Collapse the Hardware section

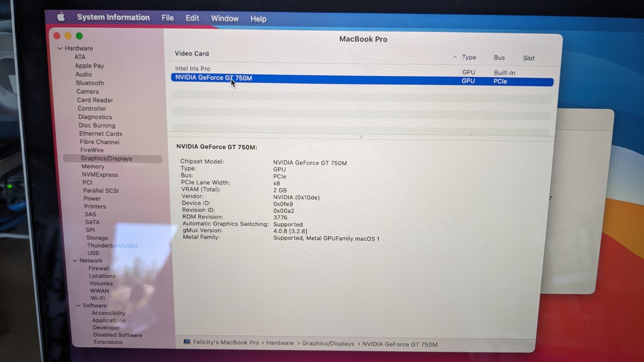coord(60,48)
